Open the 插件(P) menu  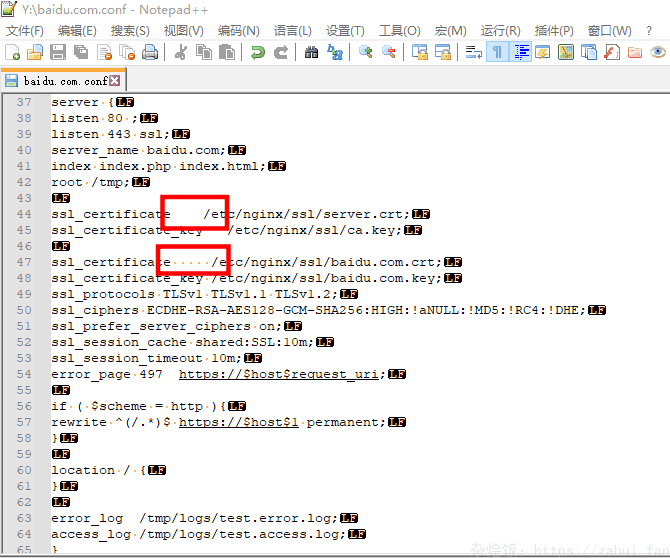554,30
